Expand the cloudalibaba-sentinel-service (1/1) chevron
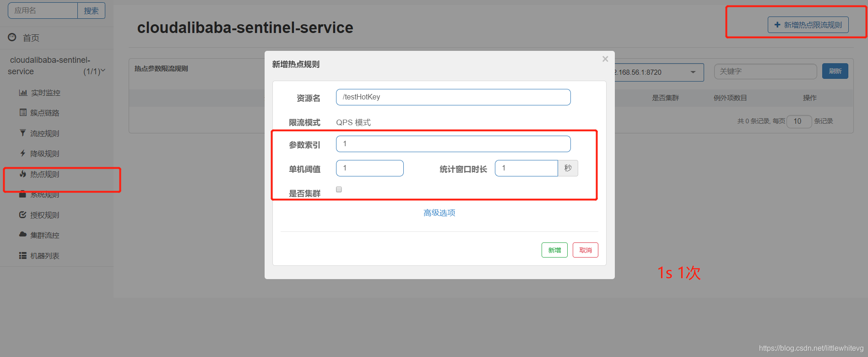868x357 pixels. pyautogui.click(x=103, y=71)
